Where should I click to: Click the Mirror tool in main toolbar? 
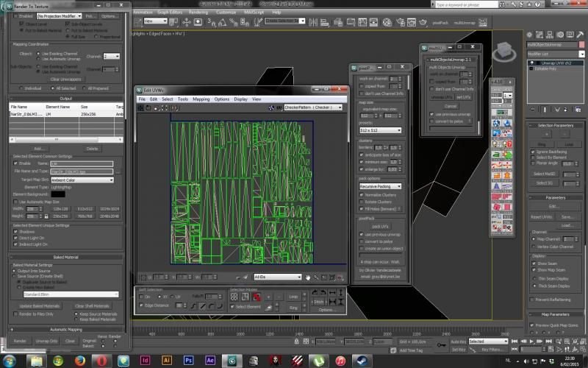click(313, 22)
